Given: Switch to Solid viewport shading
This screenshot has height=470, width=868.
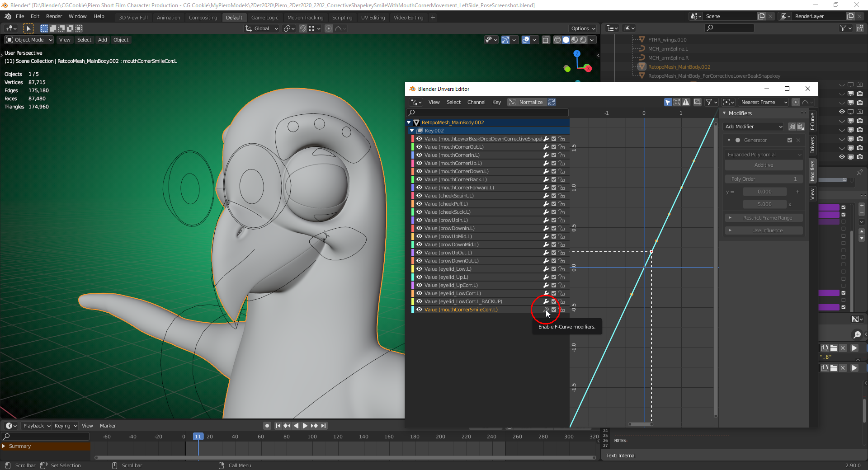Looking at the screenshot, I should click(566, 40).
